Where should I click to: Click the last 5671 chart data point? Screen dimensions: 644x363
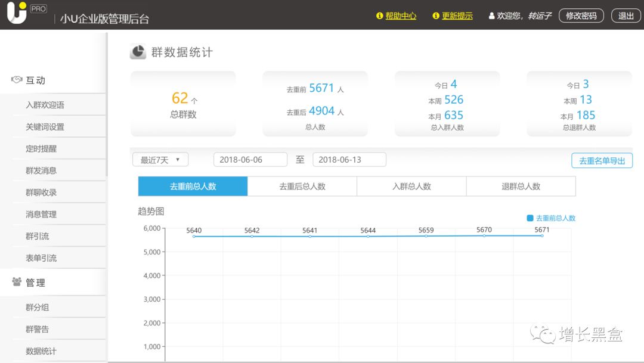(x=542, y=235)
